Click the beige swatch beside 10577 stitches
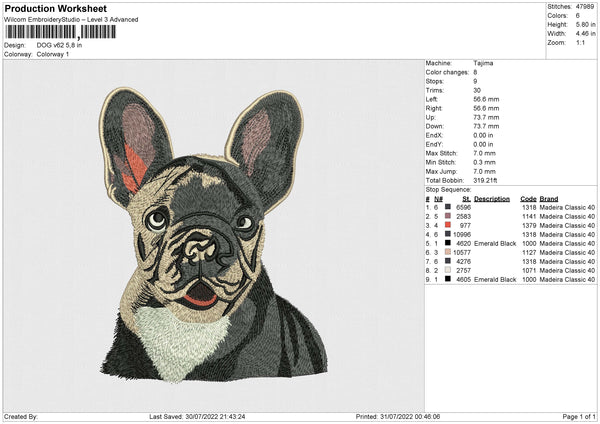600x424 pixels. coord(447,252)
